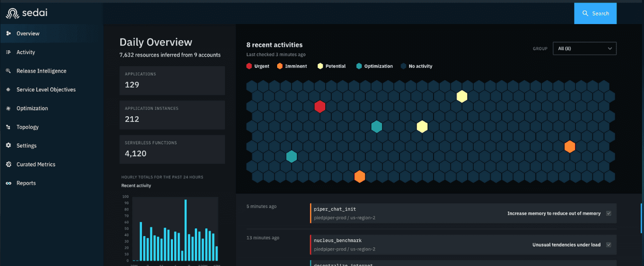This screenshot has height=266, width=644.
Task: Click 'Hourly totals for the past 24 hours'
Action: (162, 177)
